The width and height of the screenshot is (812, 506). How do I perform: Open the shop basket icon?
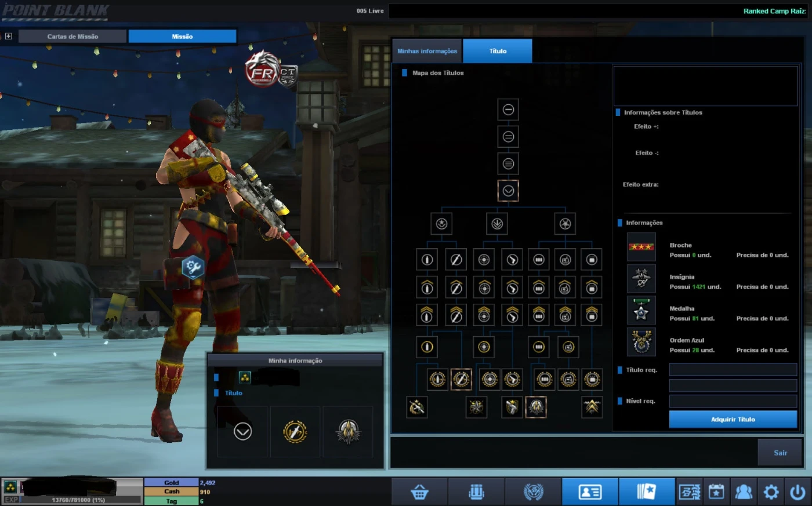(419, 492)
